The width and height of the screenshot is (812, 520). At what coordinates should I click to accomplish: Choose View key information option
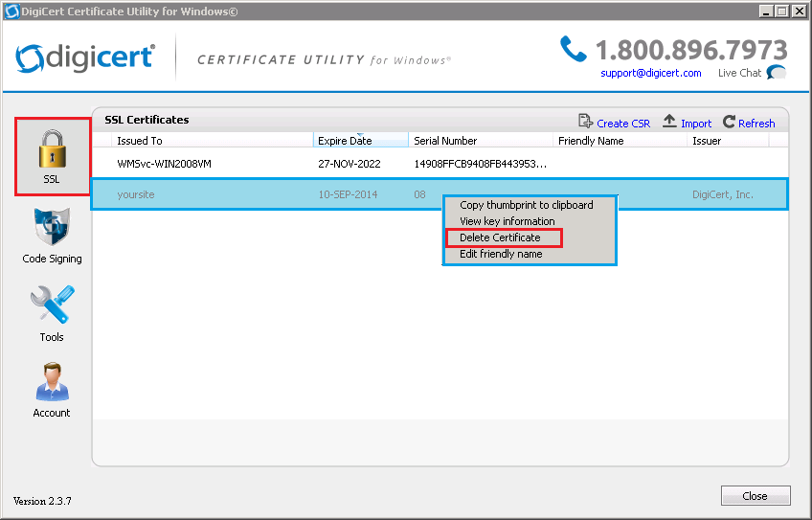[x=507, y=221]
